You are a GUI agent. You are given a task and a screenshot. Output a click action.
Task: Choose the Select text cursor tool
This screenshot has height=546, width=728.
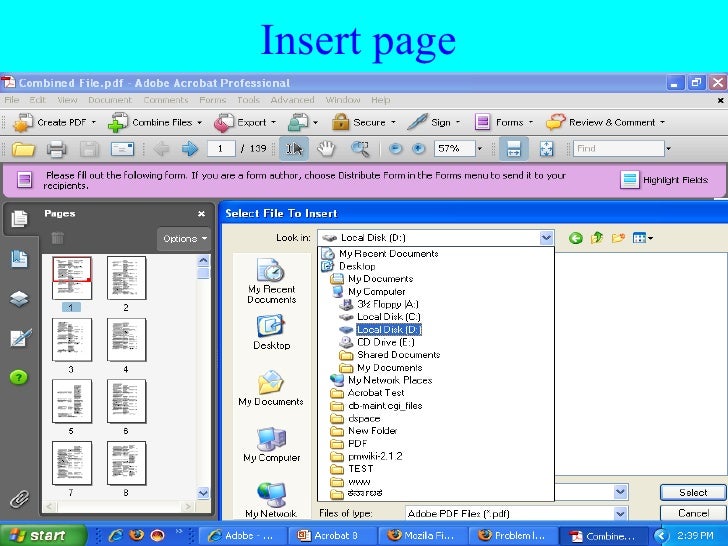pyautogui.click(x=294, y=149)
